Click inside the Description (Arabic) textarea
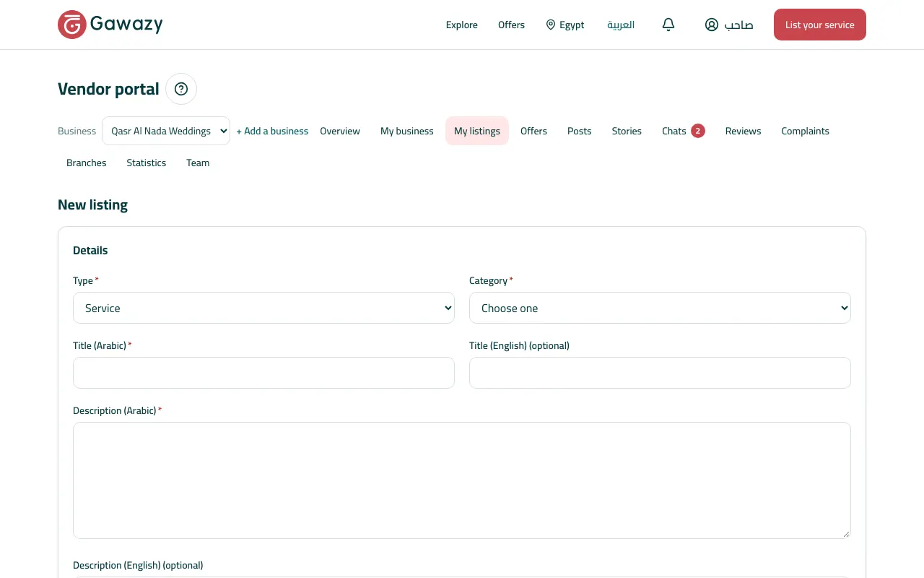Screen dimensions: 924x578 point(462,480)
